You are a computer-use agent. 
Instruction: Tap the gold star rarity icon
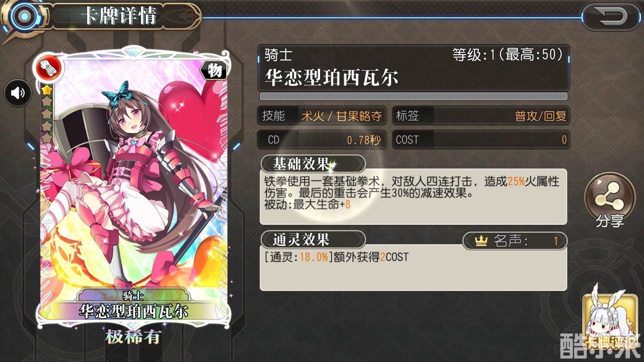click(x=46, y=90)
